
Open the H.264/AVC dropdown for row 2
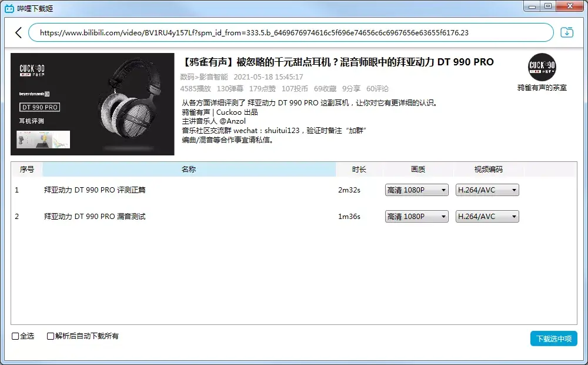click(487, 217)
